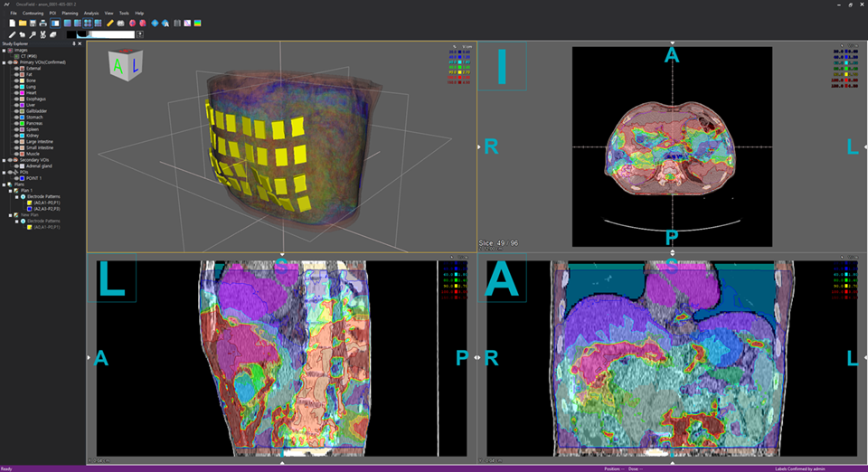The height and width of the screenshot is (472, 868).
Task: Collapse Electrode Patterns under New Plan
Action: tap(16, 221)
